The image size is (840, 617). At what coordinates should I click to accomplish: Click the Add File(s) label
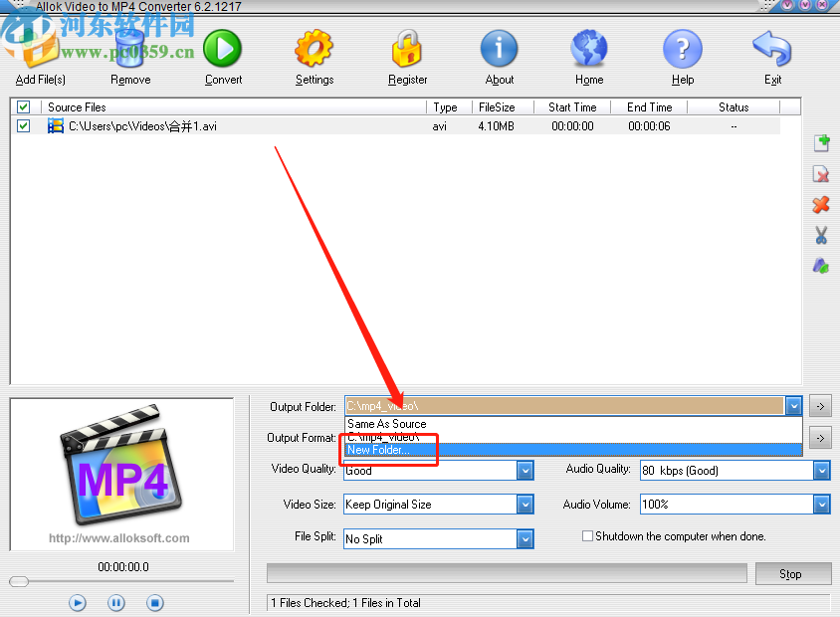pyautogui.click(x=41, y=80)
